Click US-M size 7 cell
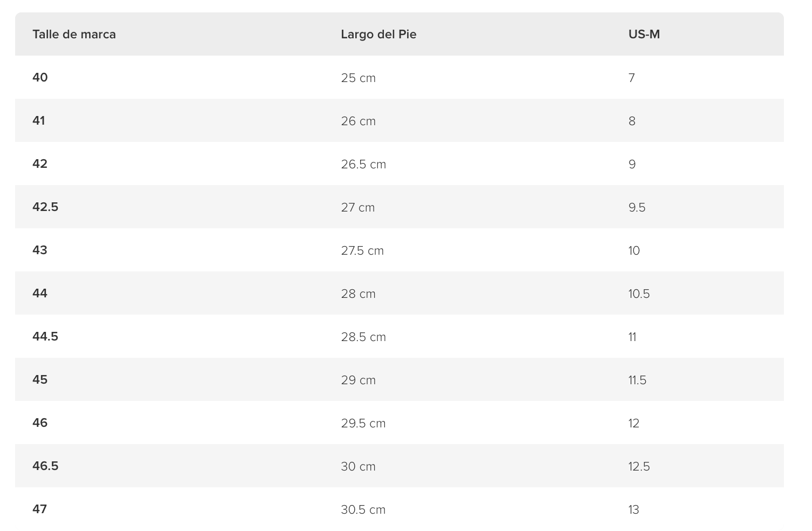The width and height of the screenshot is (812, 531). (632, 78)
